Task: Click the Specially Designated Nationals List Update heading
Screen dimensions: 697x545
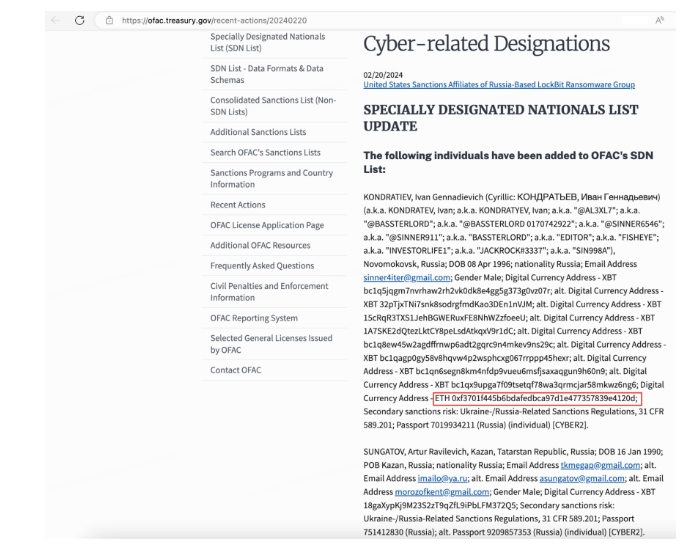Action: pyautogui.click(x=501, y=118)
